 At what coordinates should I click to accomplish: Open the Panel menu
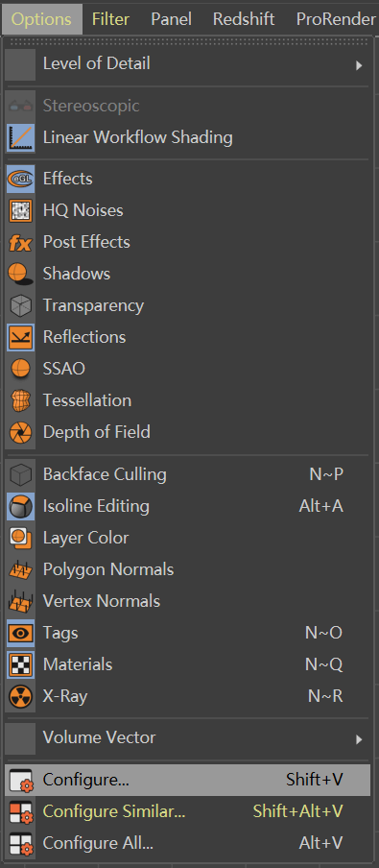[172, 19]
